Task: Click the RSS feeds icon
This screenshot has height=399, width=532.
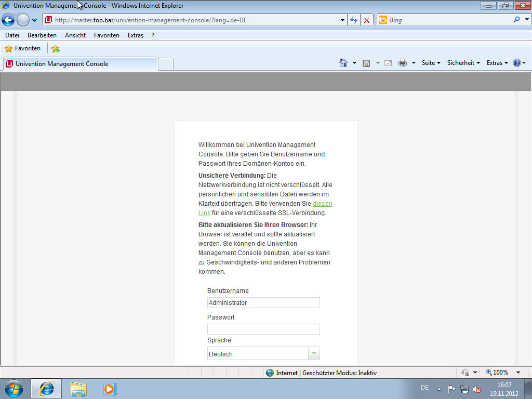Action: pyautogui.click(x=366, y=63)
